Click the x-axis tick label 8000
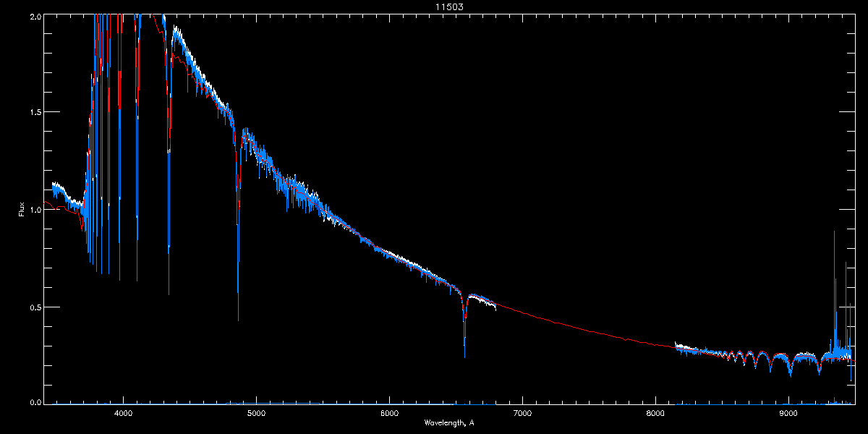This screenshot has width=868, height=434. coord(655,414)
